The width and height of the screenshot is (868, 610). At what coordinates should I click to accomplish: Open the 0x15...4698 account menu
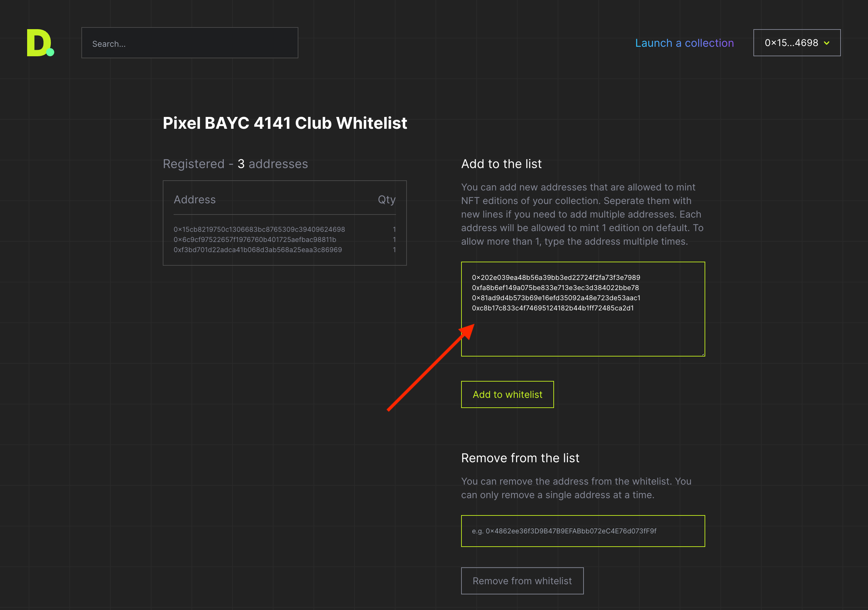pos(797,43)
